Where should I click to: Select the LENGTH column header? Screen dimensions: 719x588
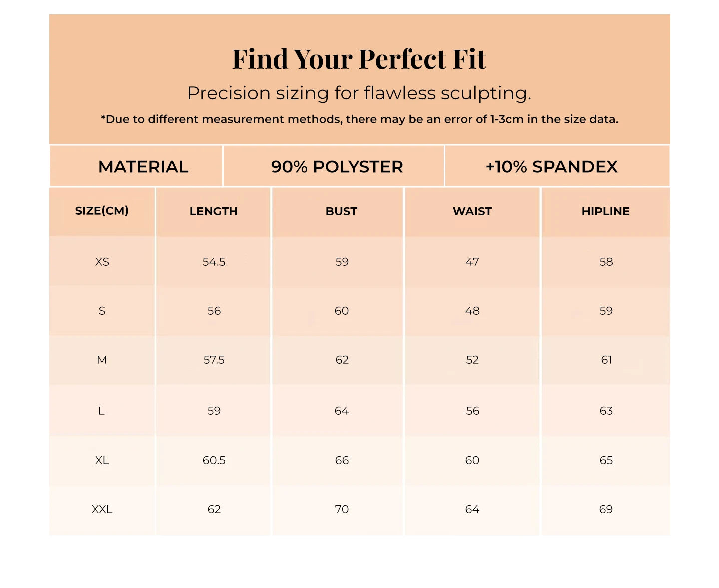point(214,211)
